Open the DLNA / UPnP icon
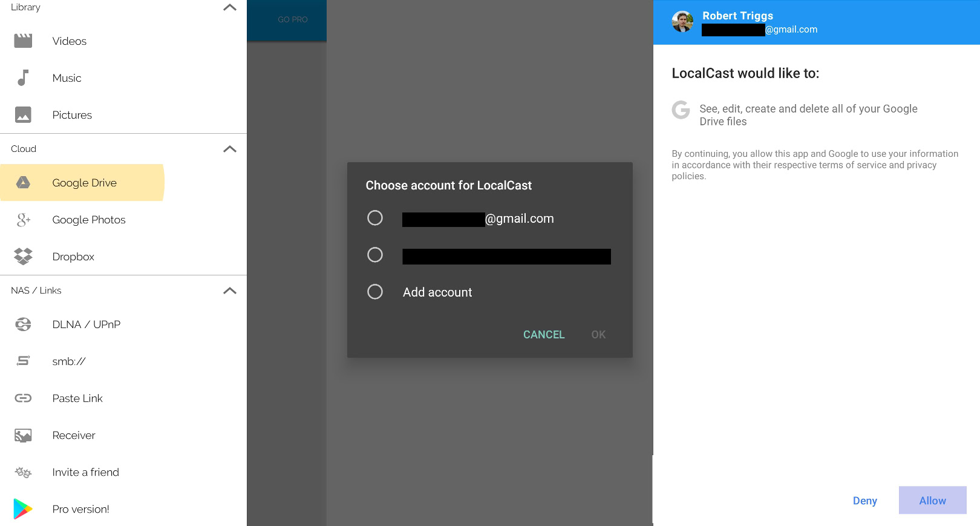980x526 pixels. (x=23, y=324)
